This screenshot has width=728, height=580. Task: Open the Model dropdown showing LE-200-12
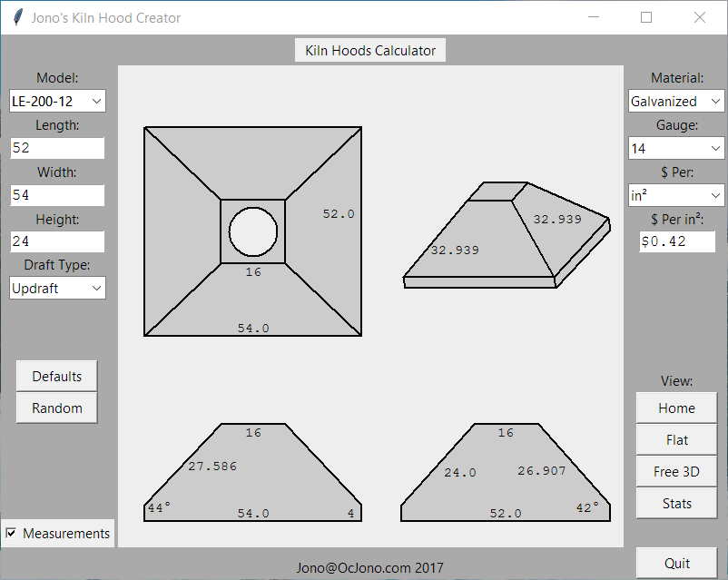click(57, 101)
